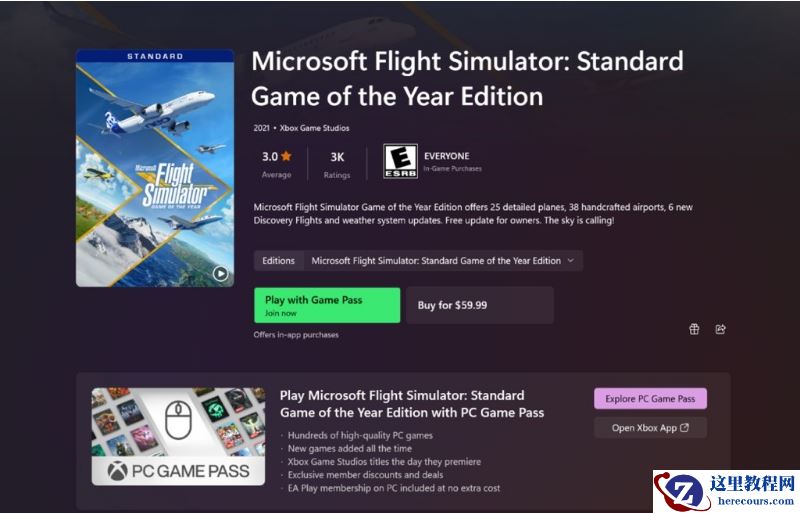800x513 pixels.
Task: Click the ESRB Everyone rating badge
Action: tap(401, 161)
